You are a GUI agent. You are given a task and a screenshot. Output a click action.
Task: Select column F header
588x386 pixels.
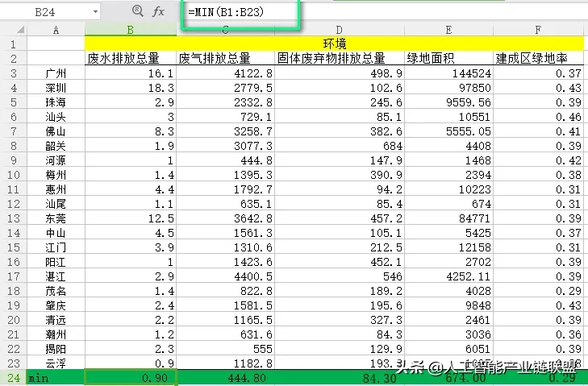pyautogui.click(x=537, y=30)
